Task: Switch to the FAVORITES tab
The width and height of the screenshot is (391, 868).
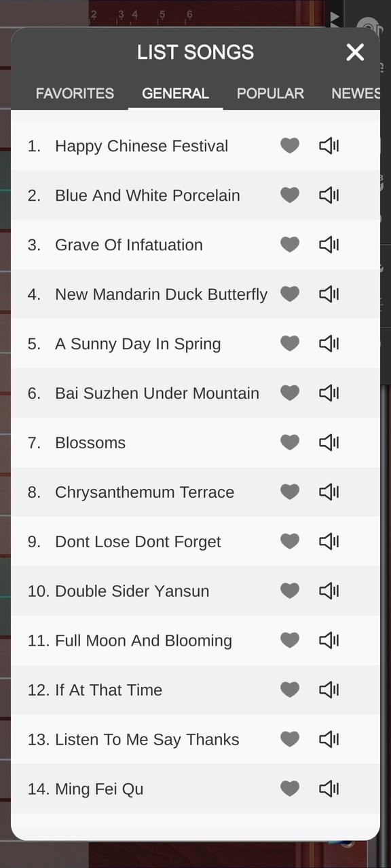Action: coord(75,93)
